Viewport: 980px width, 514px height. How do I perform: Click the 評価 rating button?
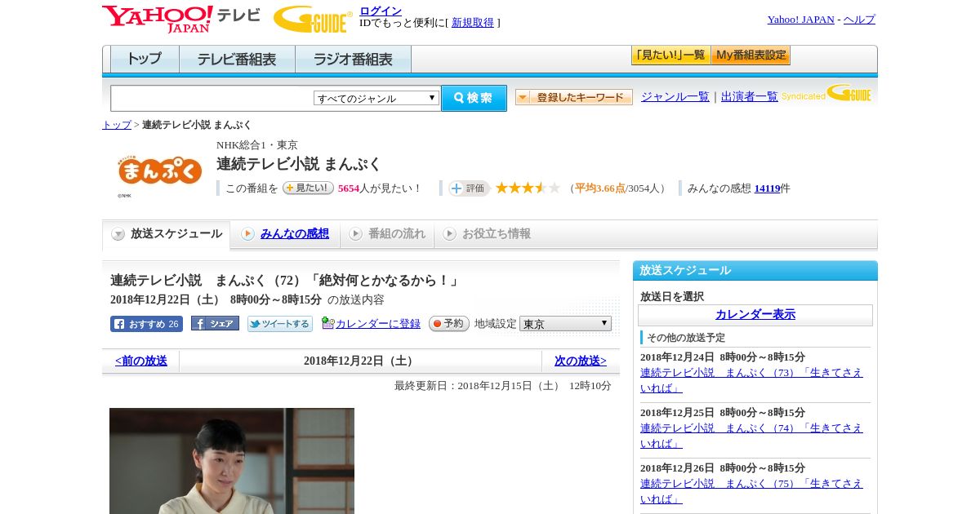point(469,188)
